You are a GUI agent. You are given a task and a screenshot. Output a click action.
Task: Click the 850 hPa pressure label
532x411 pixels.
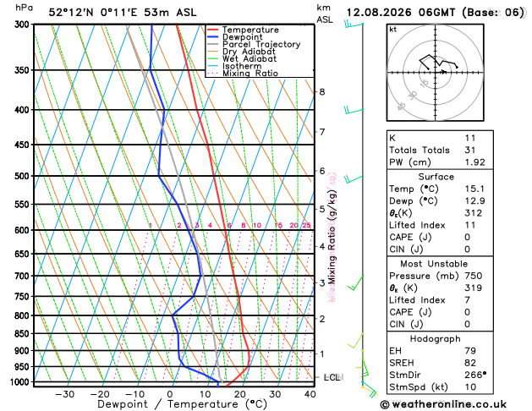pos(24,334)
